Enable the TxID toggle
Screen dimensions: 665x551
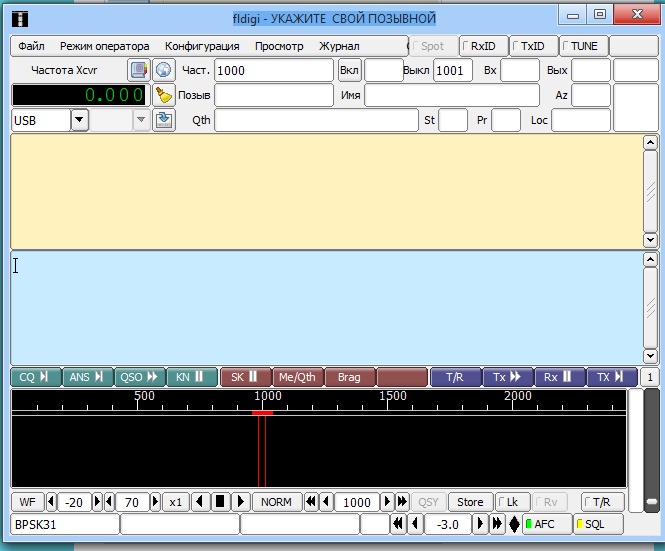click(x=532, y=46)
